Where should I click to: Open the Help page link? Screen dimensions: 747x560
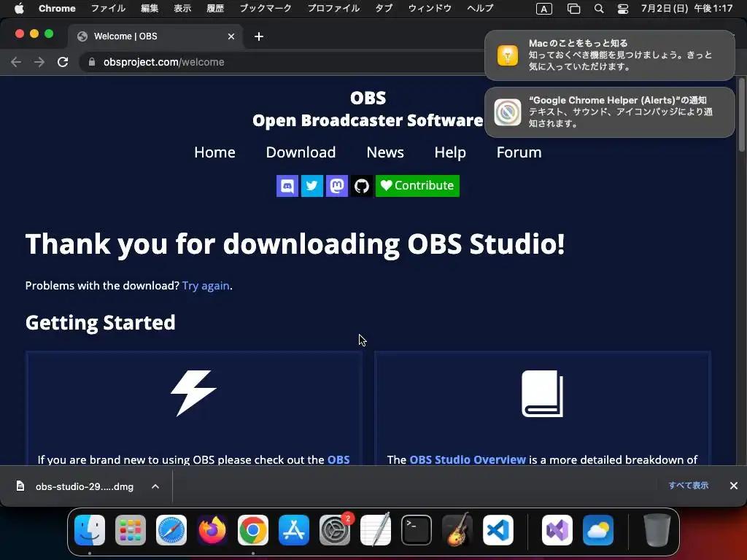coord(450,152)
